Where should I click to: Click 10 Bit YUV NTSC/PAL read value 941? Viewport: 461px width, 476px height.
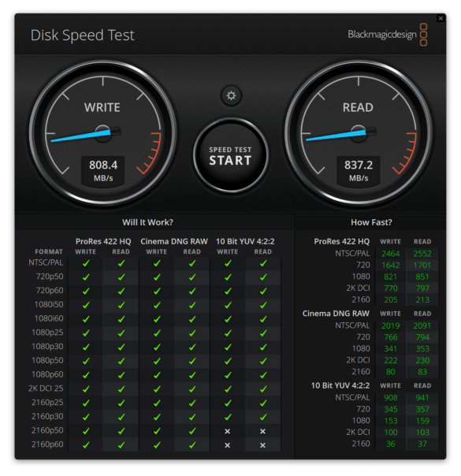[422, 397]
